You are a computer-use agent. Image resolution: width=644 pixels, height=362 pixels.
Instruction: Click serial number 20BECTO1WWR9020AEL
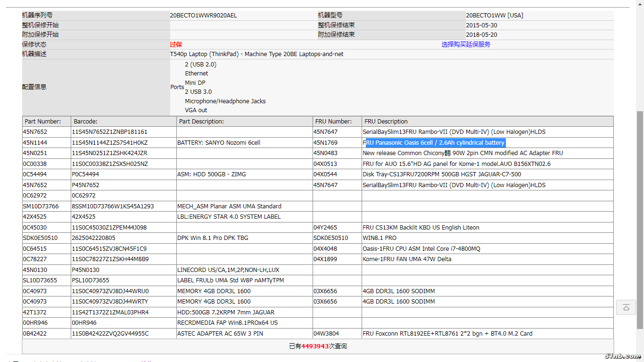[x=203, y=16]
